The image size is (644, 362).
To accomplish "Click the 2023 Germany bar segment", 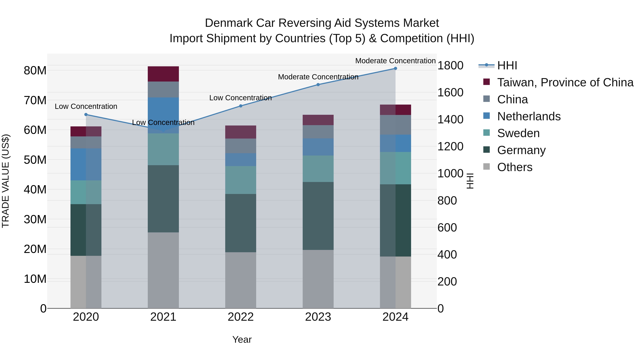I will 318,216.
